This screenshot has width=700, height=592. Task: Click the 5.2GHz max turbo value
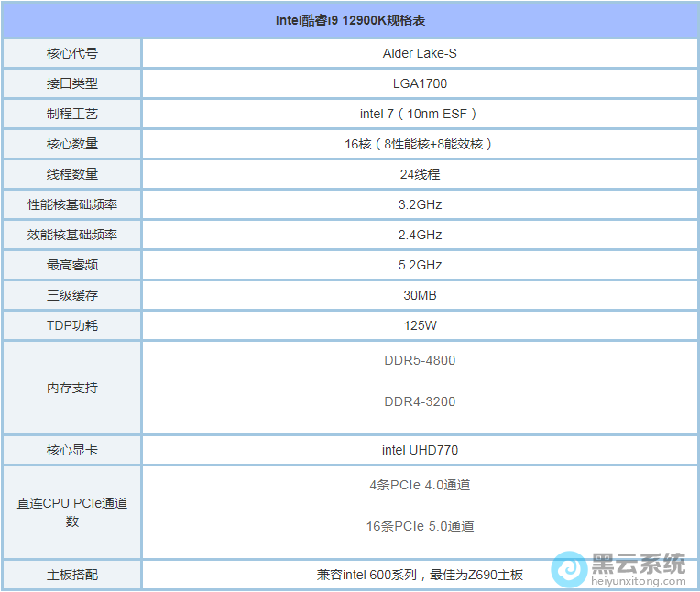(420, 265)
